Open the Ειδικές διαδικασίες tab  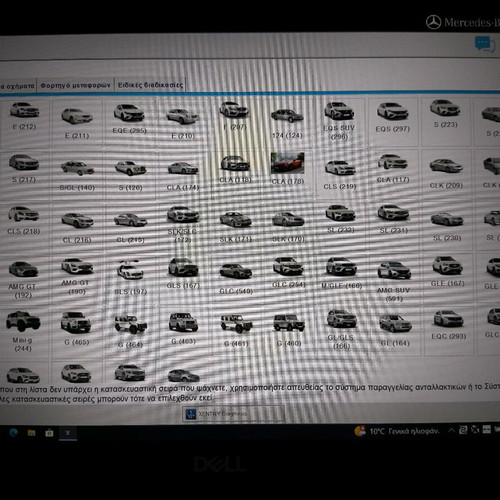coord(150,85)
